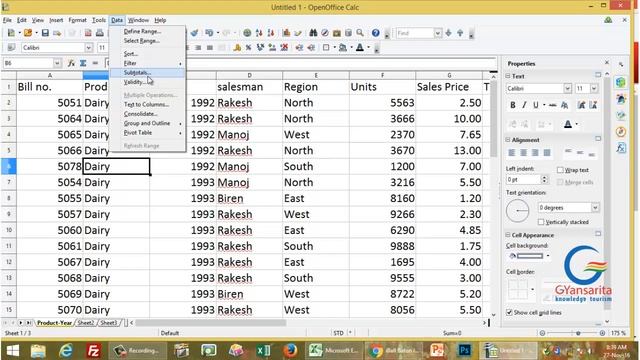This screenshot has height=360, width=640.
Task: Select the Product-Year sheet tab
Action: 54,323
